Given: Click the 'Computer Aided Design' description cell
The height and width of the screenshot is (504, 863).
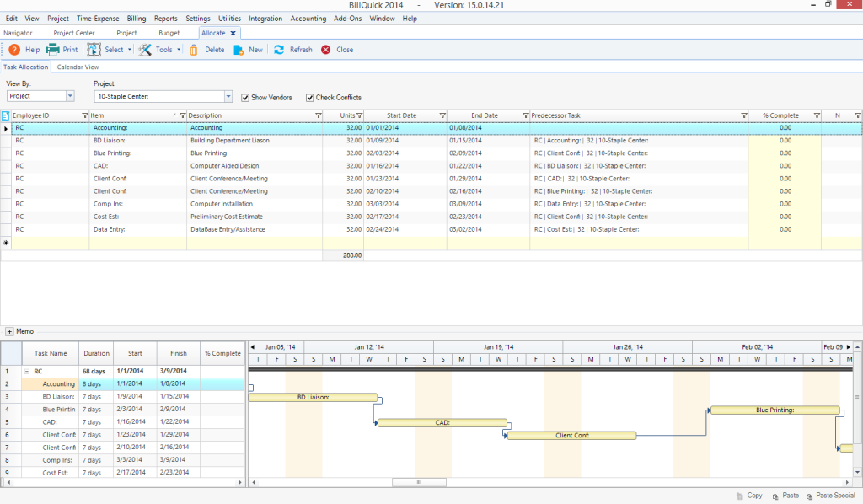Looking at the screenshot, I should point(255,166).
